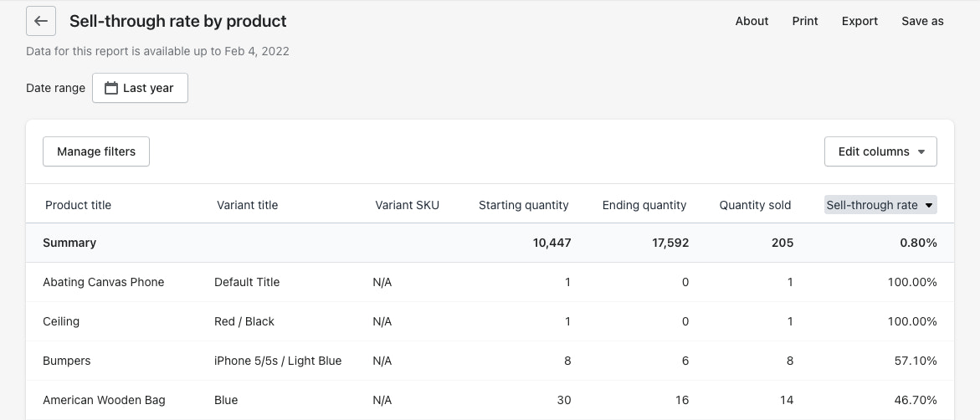980x420 pixels.
Task: Click the Edit columns caret arrow
Action: (921, 152)
